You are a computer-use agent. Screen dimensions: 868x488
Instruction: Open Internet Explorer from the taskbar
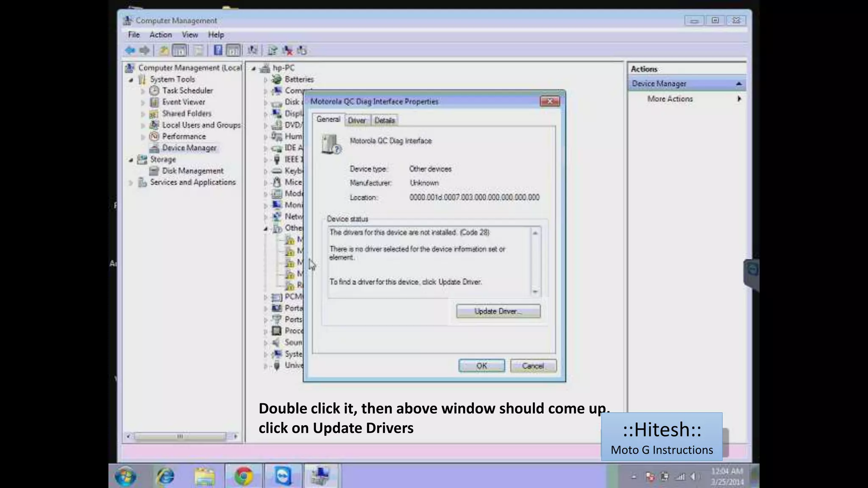(165, 476)
